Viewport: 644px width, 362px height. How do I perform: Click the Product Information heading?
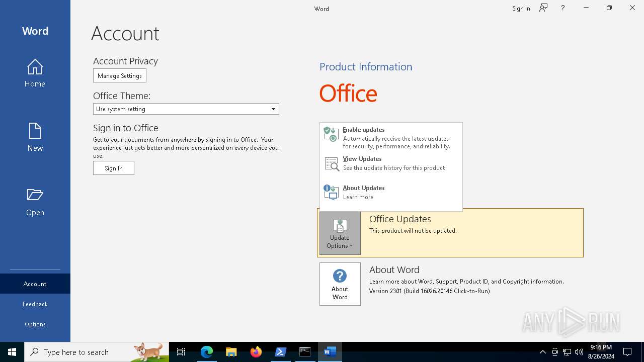point(366,66)
